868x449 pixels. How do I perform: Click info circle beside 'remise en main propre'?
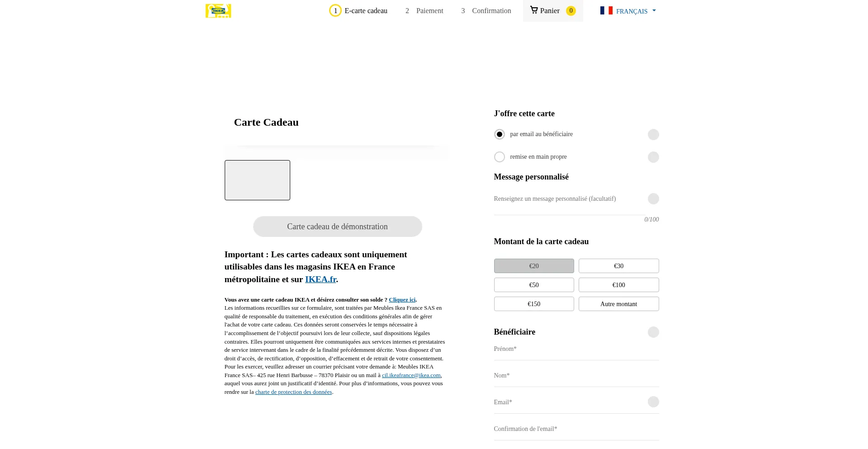(653, 157)
